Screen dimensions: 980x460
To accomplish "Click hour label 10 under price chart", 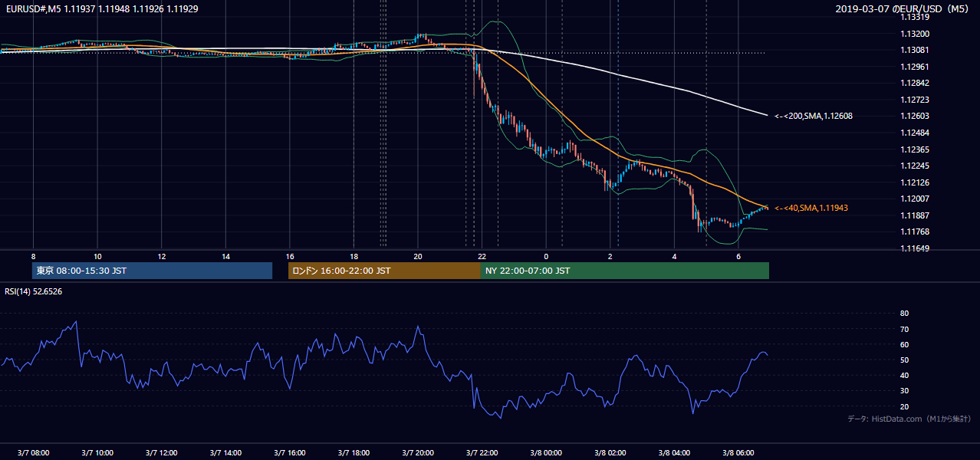I will tap(97, 256).
